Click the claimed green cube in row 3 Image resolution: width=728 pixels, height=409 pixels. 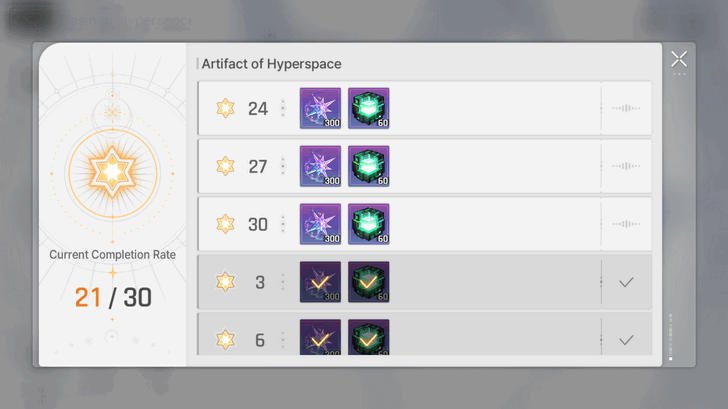click(369, 282)
